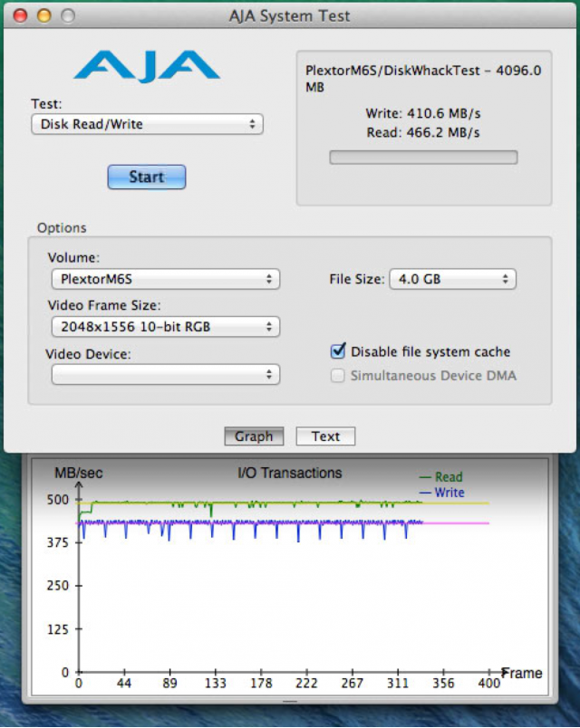
Task: Click the Write: 410.6 MB/s result
Action: (x=423, y=114)
